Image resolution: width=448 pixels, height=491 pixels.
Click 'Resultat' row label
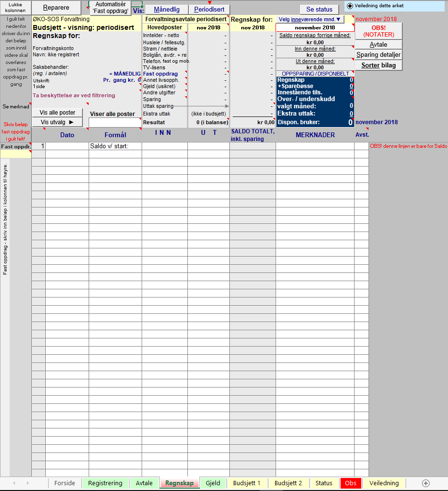pyautogui.click(x=154, y=122)
